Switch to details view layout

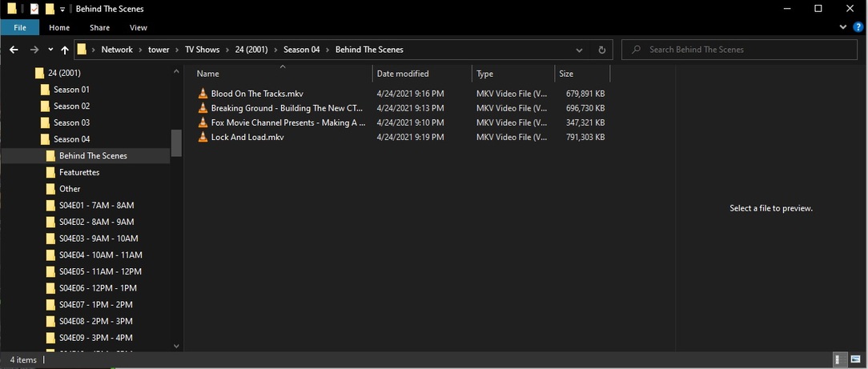point(839,359)
